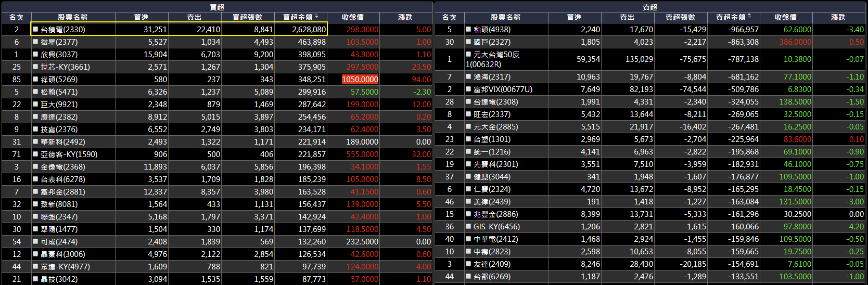
Task: Tick the checkbox beside 台塑(1301)
Action: click(468, 139)
